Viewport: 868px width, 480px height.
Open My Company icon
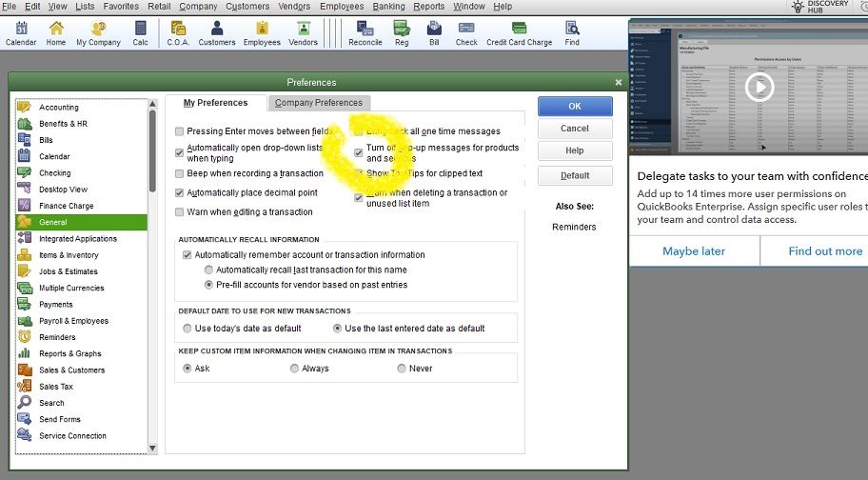point(98,33)
